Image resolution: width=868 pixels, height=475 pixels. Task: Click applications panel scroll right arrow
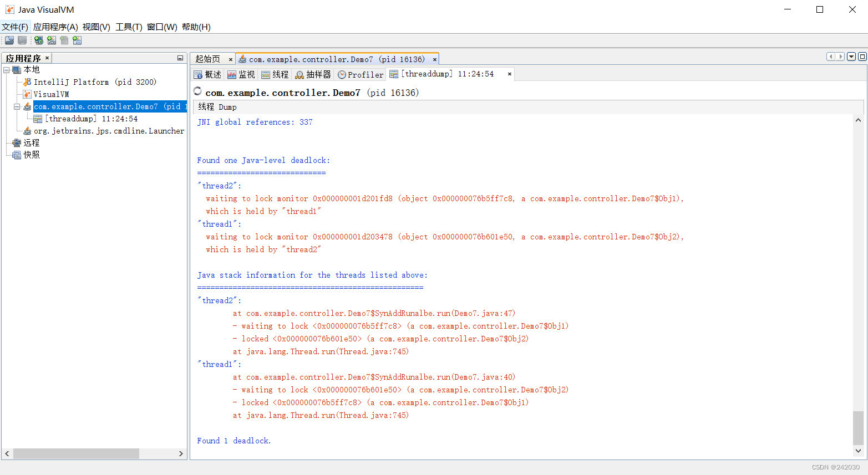point(181,453)
